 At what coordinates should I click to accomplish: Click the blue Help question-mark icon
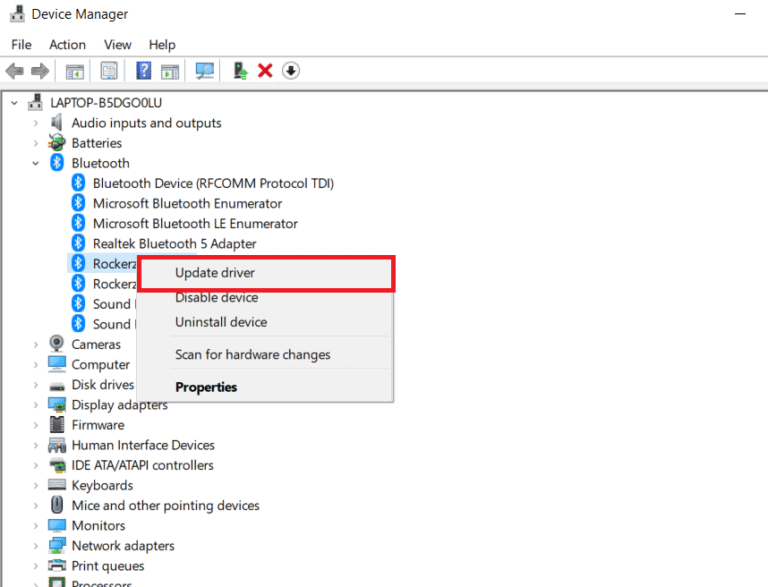click(x=144, y=71)
